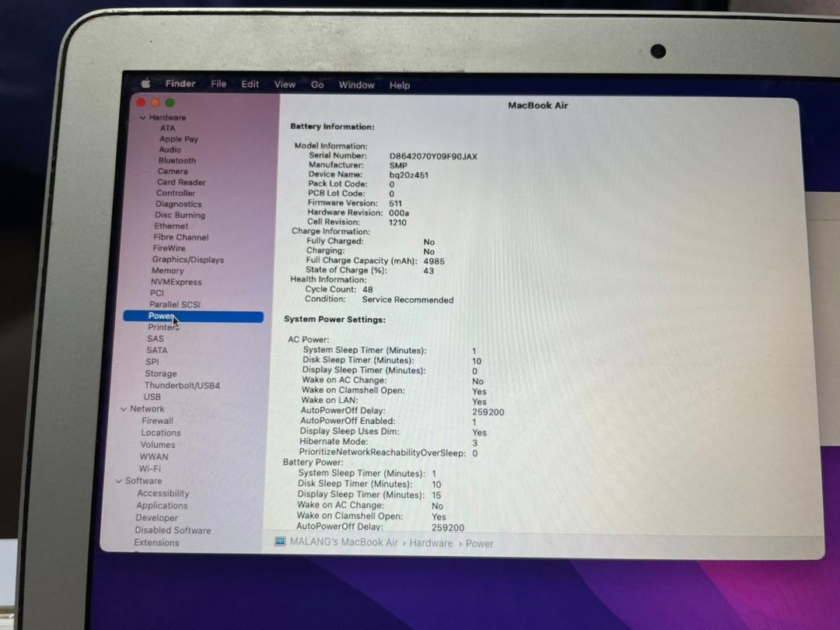Select Controller in the sidebar

click(x=176, y=193)
